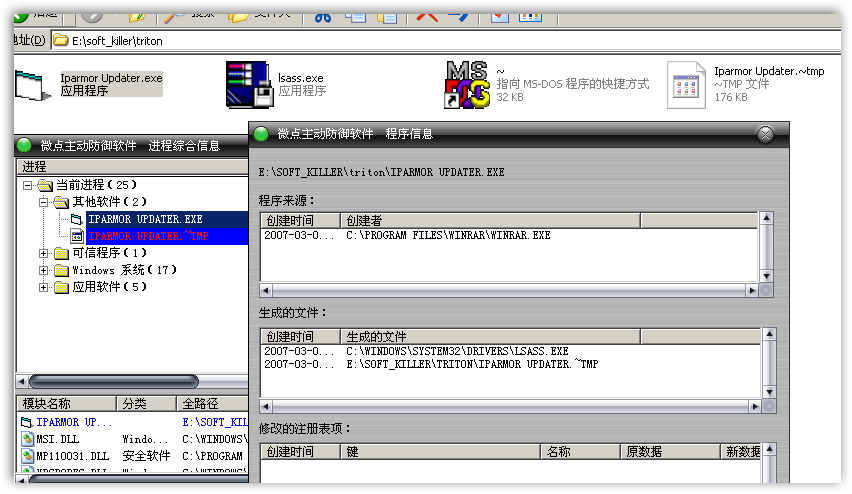Collapse the 其他软件 (2) tree node

[43, 202]
